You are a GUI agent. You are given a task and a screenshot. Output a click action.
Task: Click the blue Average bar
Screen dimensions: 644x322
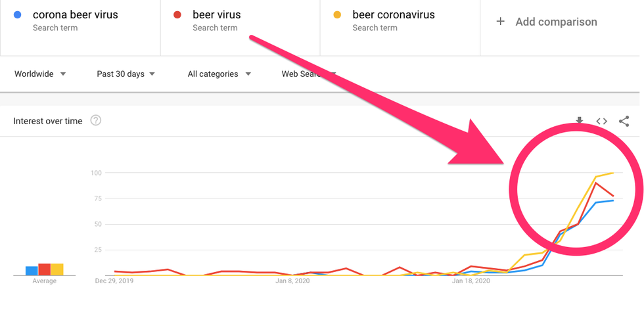click(x=32, y=271)
